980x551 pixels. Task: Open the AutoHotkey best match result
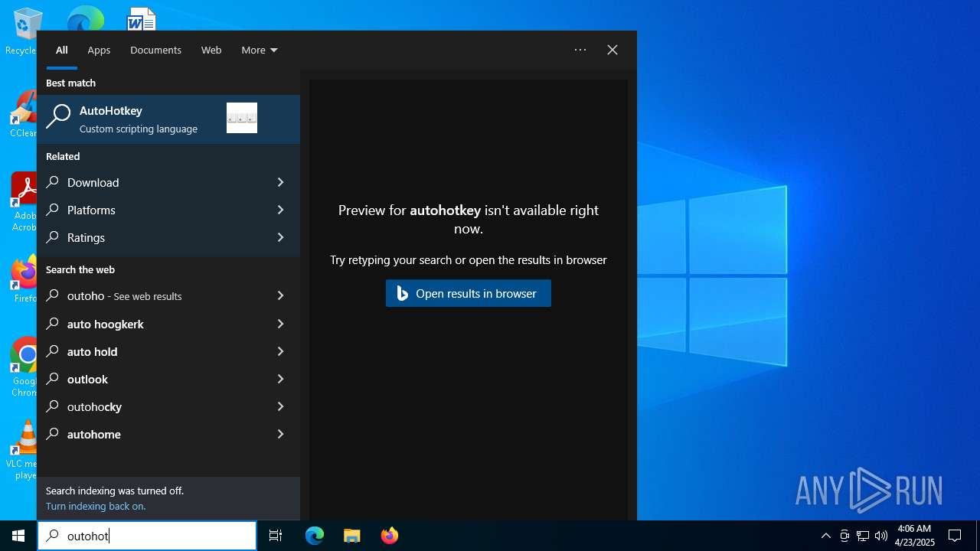168,119
